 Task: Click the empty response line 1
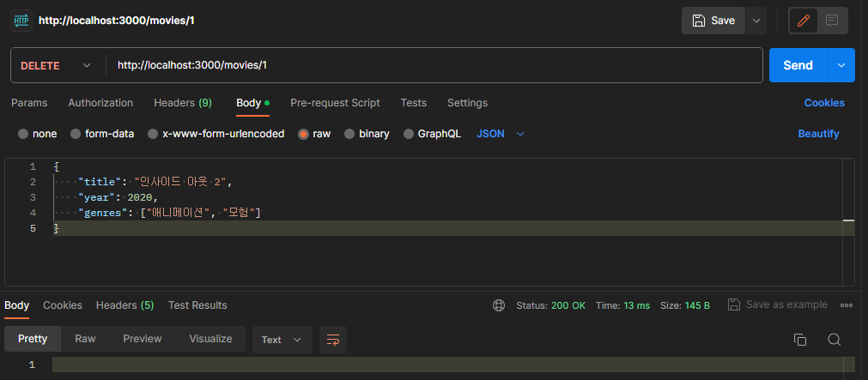click(x=452, y=365)
